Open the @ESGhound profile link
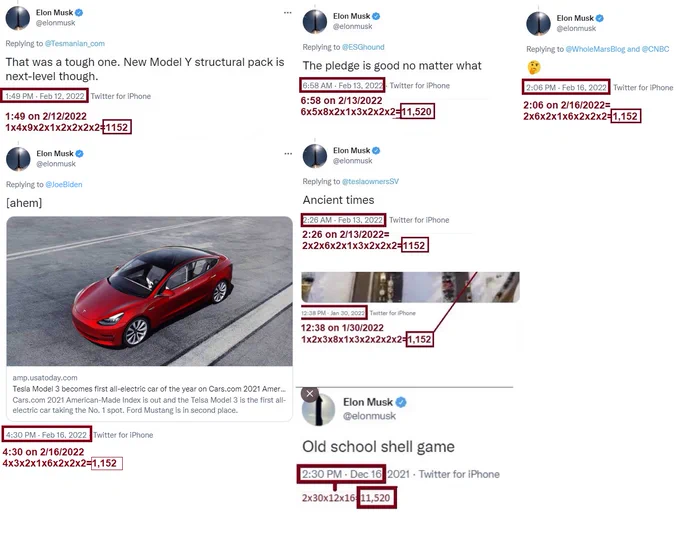The height and width of the screenshot is (534, 680). click(363, 47)
